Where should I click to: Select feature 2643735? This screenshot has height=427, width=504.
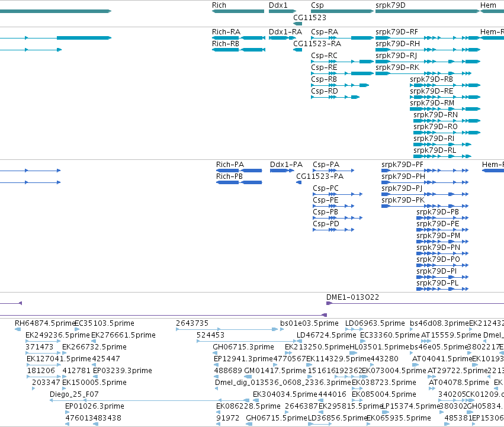(192, 323)
